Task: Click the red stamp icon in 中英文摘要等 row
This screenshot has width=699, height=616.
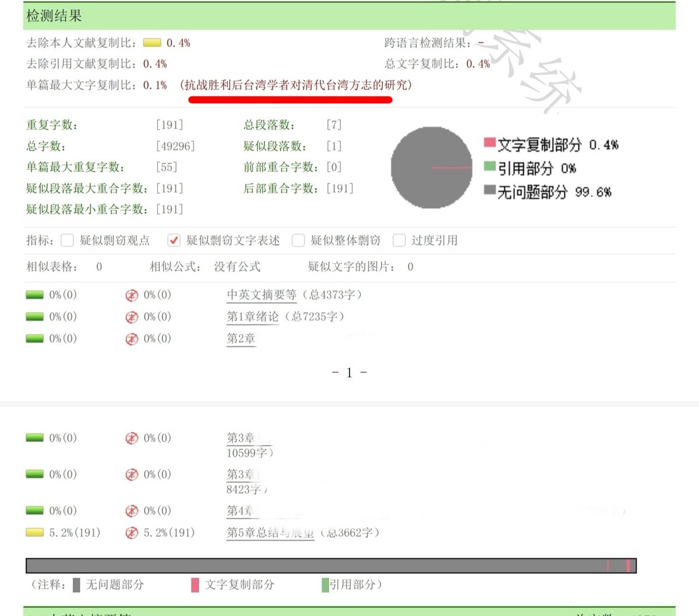Action: (132, 295)
